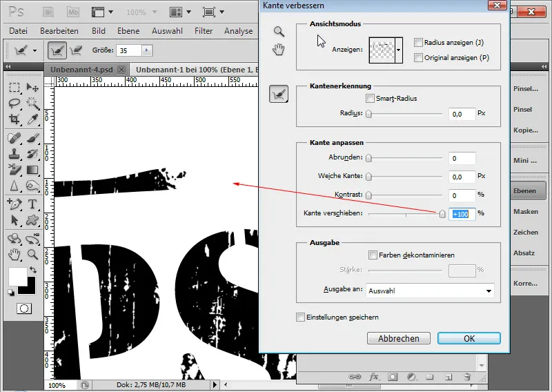Select the Blur tool

coord(14,186)
